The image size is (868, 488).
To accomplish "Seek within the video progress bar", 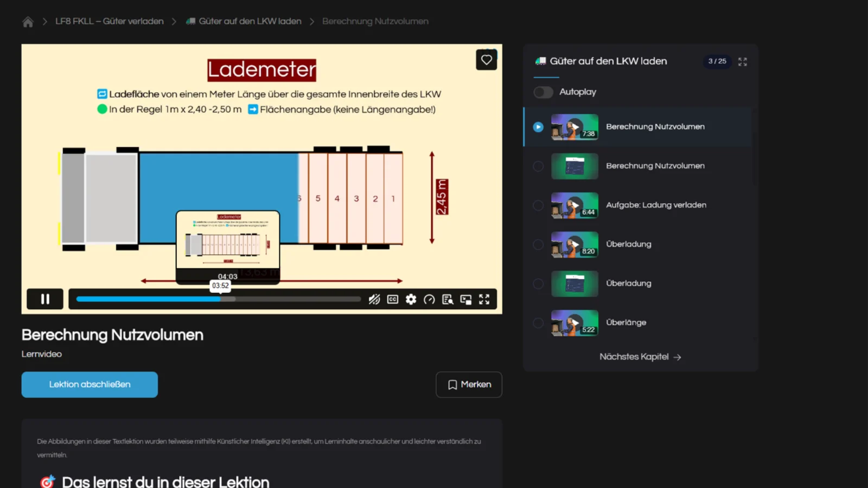I will coord(218,299).
